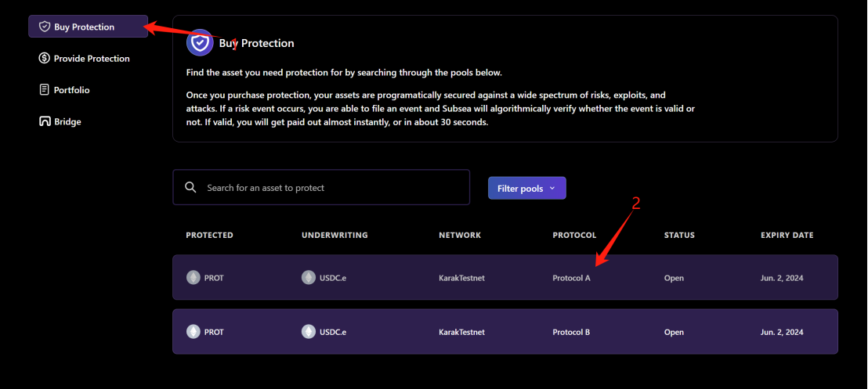Screen dimensions: 868x389
Task: Click the Bridge arch icon in sidebar
Action: pos(45,121)
